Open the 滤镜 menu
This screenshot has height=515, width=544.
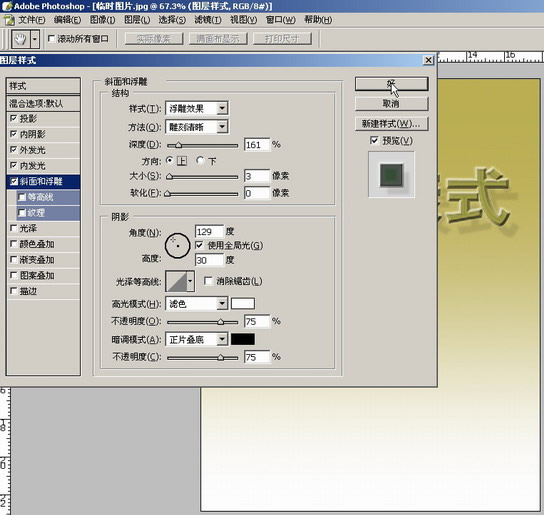tap(208, 20)
